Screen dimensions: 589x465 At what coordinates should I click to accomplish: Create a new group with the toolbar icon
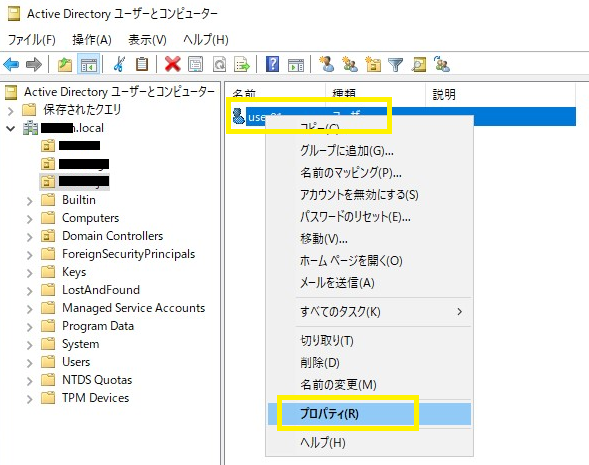tap(350, 64)
